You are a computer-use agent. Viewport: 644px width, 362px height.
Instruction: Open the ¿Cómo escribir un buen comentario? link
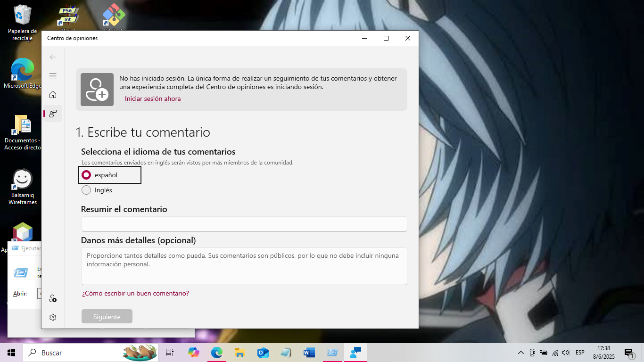135,293
